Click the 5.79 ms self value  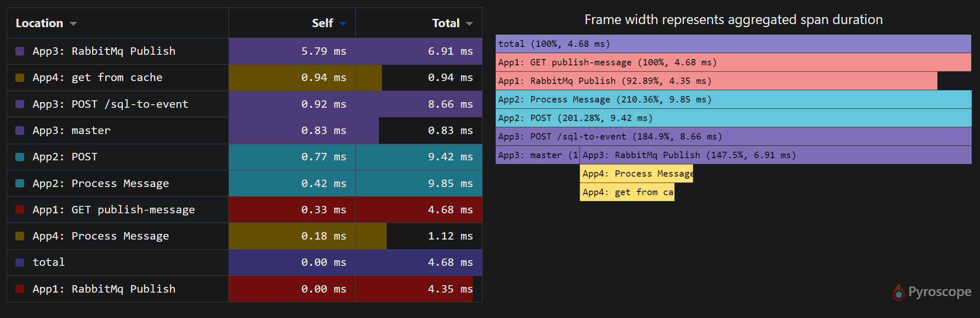coord(324,51)
